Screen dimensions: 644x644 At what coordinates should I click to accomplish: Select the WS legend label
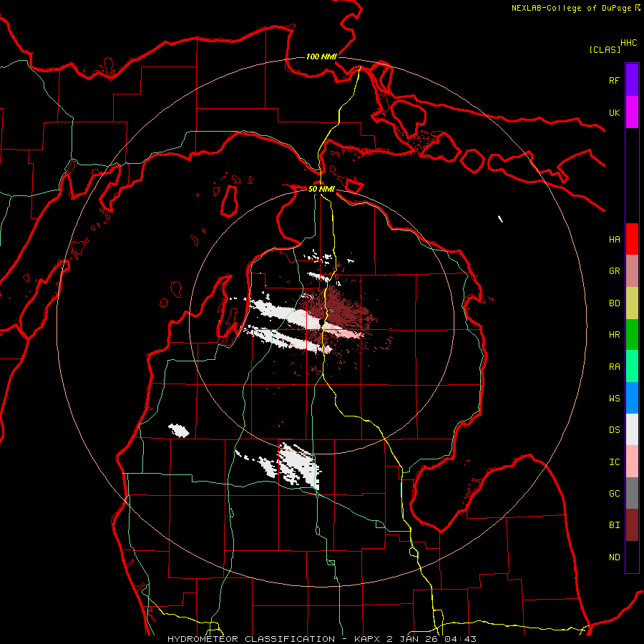pyautogui.click(x=614, y=399)
